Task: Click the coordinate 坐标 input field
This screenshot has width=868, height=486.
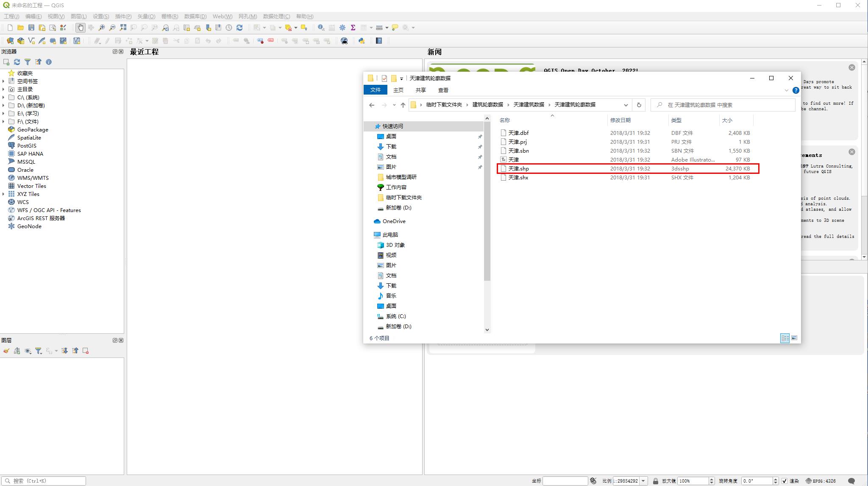Action: pyautogui.click(x=565, y=481)
